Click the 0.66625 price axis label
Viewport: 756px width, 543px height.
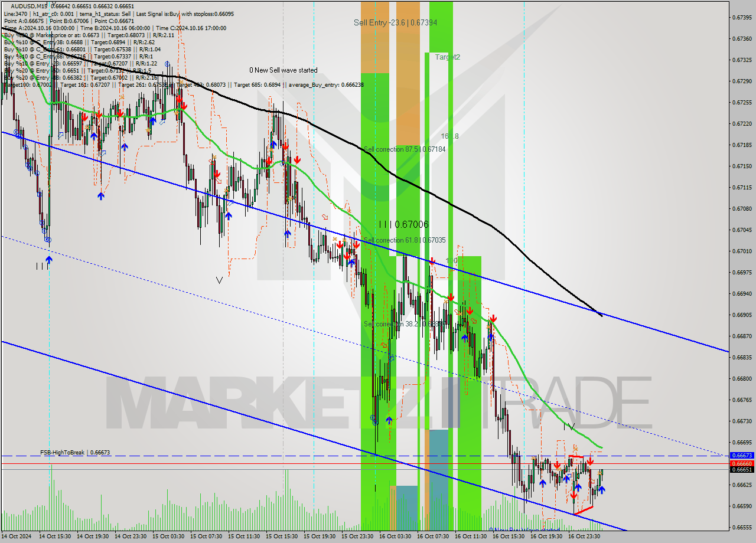click(x=742, y=485)
